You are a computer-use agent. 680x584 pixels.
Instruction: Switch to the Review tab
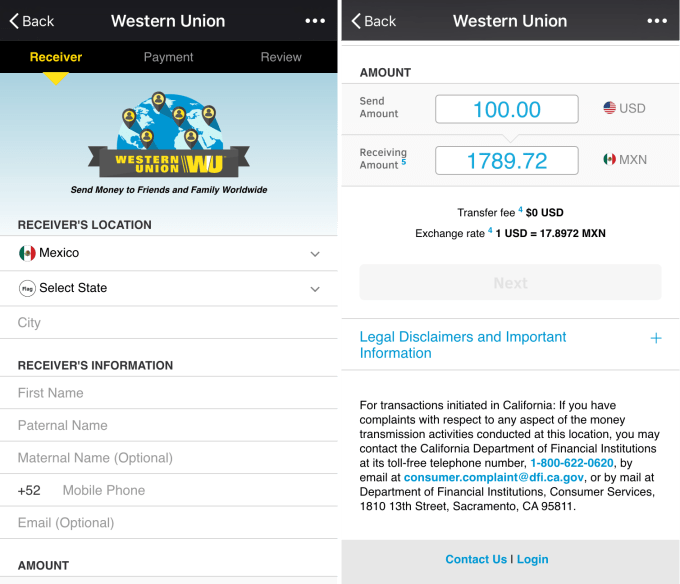281,57
